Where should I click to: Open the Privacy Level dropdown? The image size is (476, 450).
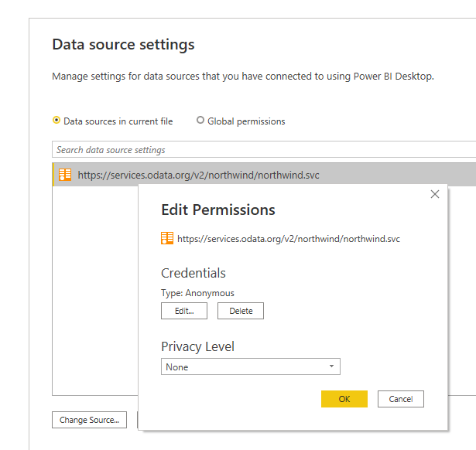click(251, 366)
